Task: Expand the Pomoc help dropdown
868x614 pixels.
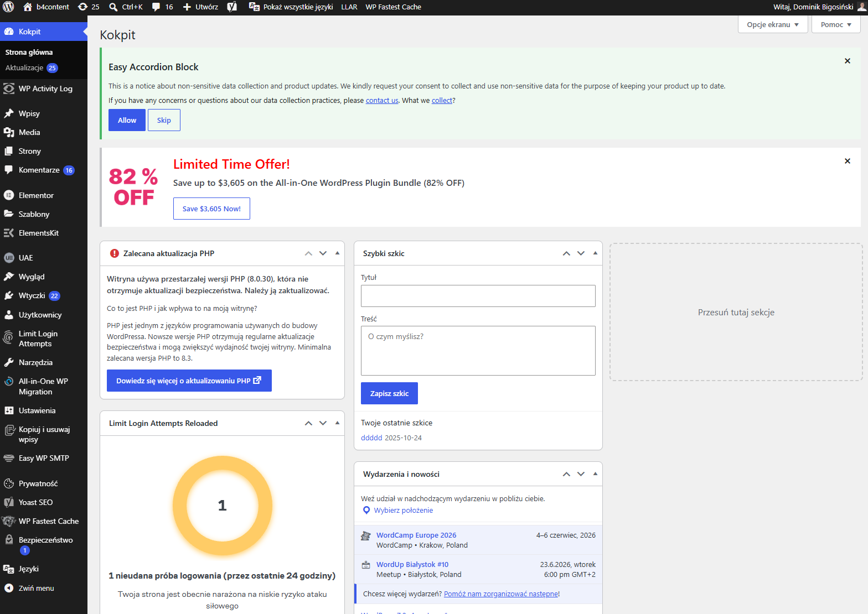Action: pos(836,24)
